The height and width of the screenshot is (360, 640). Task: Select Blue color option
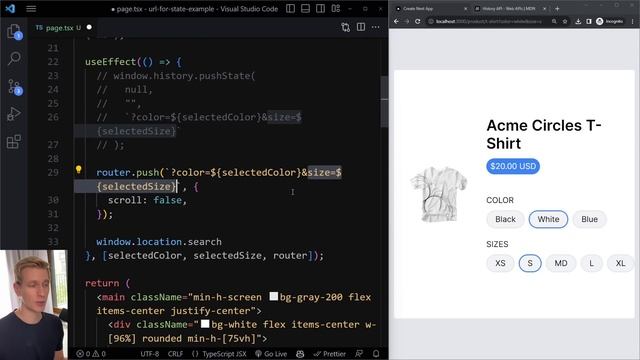point(589,219)
